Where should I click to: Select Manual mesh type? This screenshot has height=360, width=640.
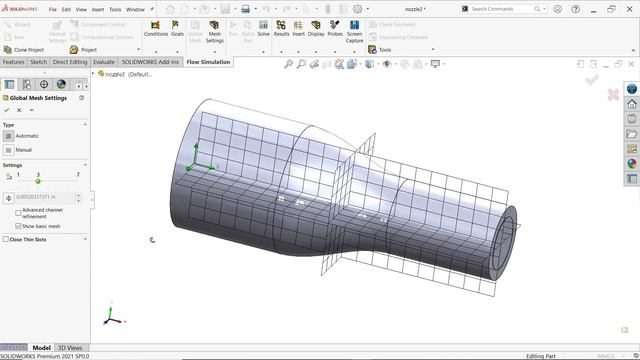[x=8, y=150]
